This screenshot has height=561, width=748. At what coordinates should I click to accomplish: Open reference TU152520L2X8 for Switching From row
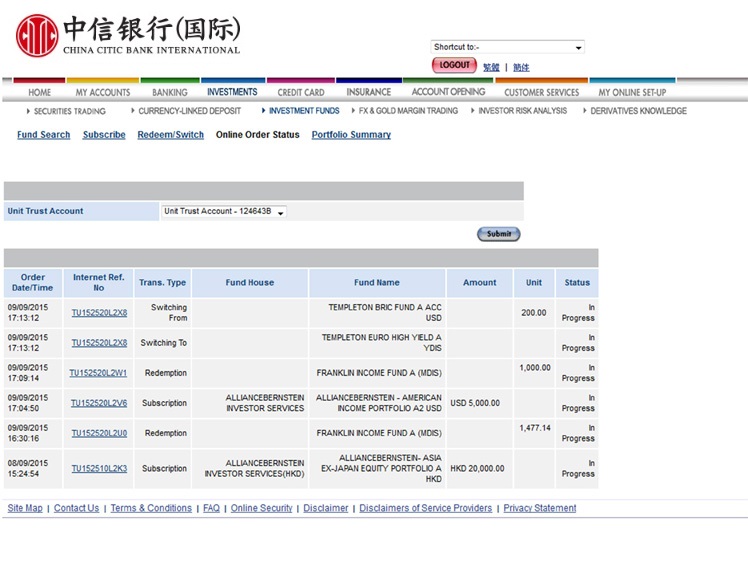(99, 313)
